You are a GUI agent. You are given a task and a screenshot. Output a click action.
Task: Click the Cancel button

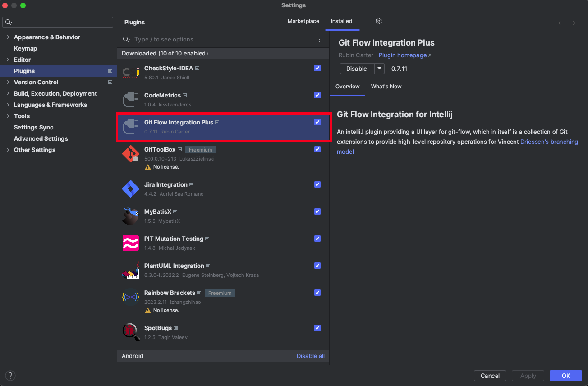[x=490, y=376]
